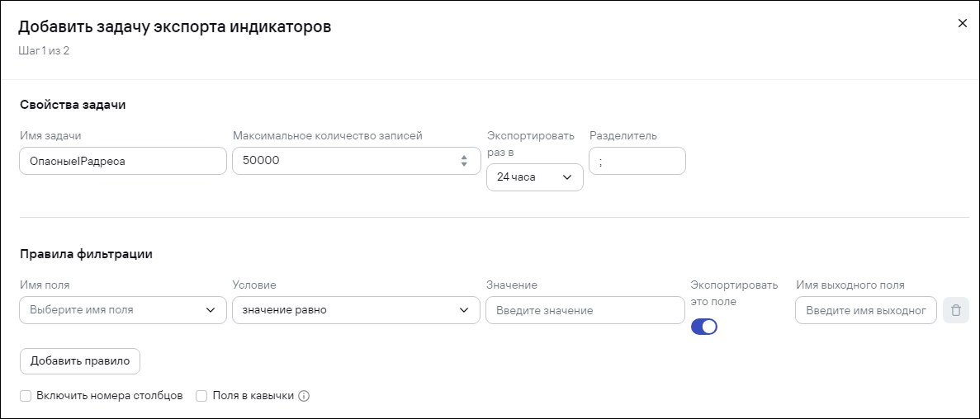
Task: Click the 'Правила фильтрации' section heading
Action: pos(86,254)
